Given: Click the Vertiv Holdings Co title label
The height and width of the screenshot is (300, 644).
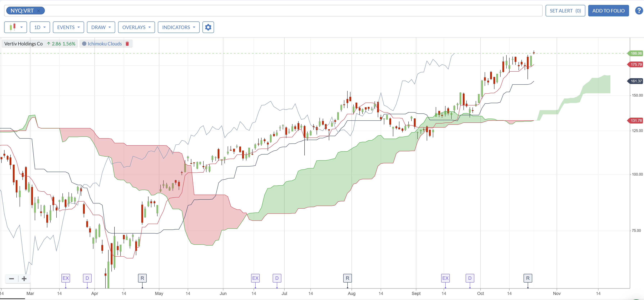Looking at the screenshot, I should (24, 44).
